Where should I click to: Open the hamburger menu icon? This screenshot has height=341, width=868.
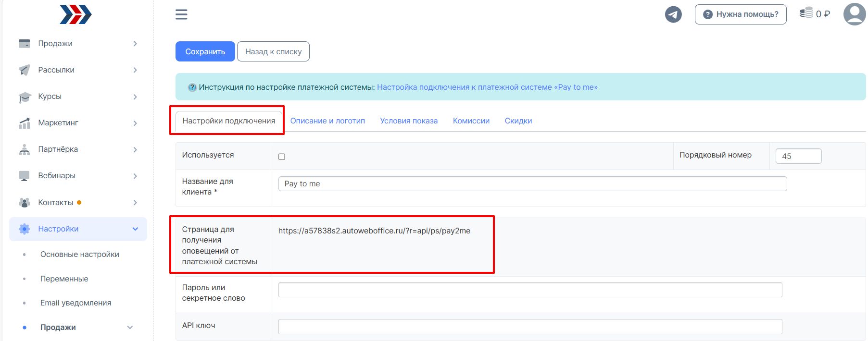pyautogui.click(x=181, y=14)
